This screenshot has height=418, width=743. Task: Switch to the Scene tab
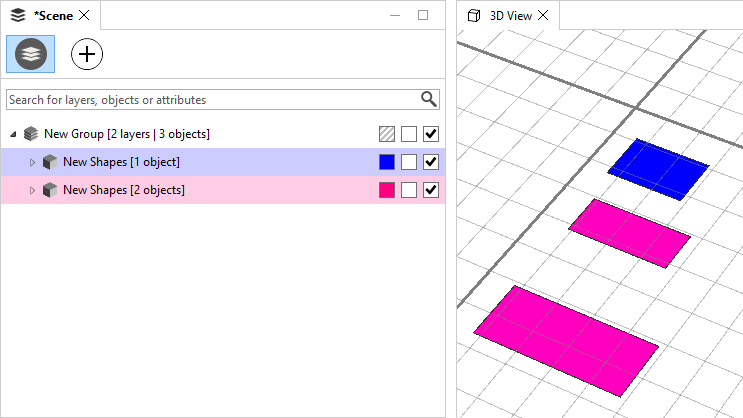point(54,15)
